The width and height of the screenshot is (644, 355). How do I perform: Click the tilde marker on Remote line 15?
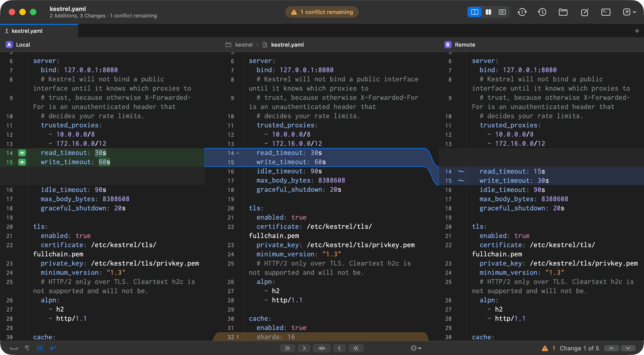(x=461, y=180)
